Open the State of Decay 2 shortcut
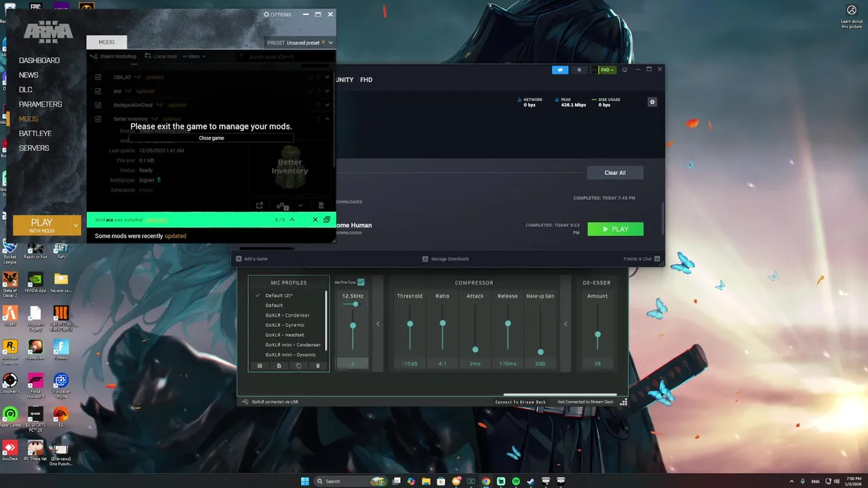868x488 pixels. pos(10,284)
